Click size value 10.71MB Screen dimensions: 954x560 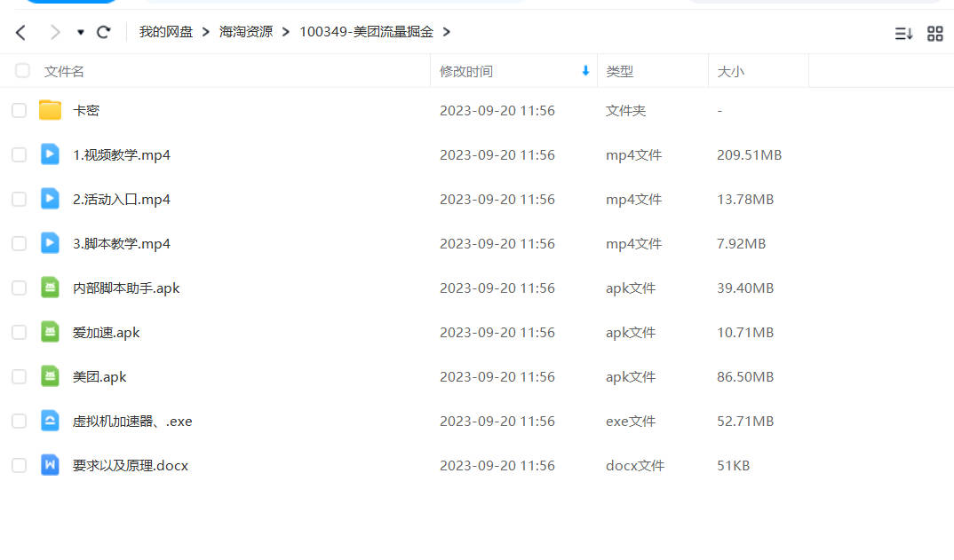point(745,333)
